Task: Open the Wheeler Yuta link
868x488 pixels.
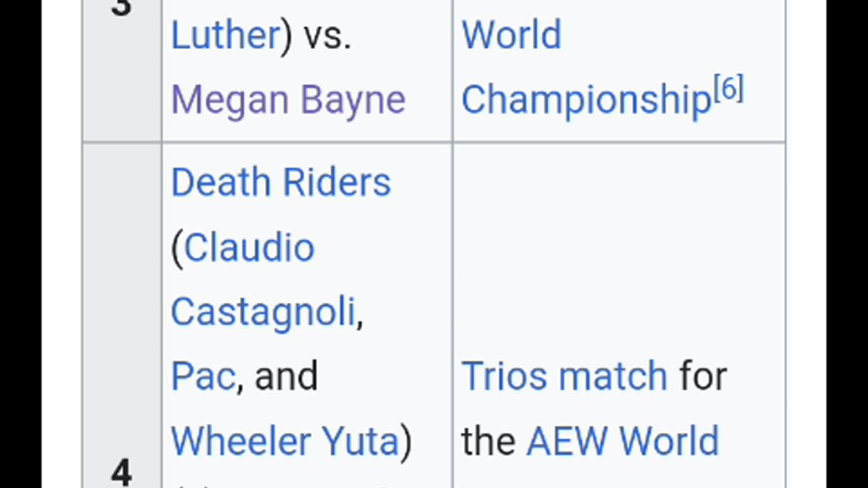Action: (x=285, y=442)
